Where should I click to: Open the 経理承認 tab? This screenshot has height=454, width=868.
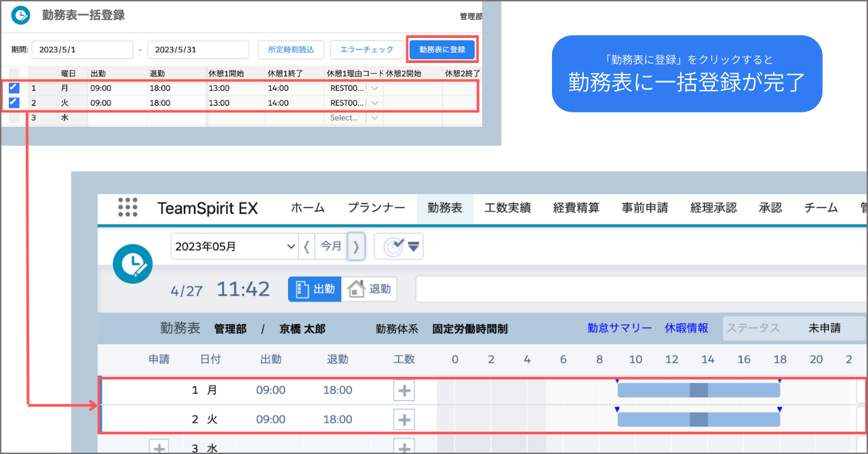click(713, 208)
